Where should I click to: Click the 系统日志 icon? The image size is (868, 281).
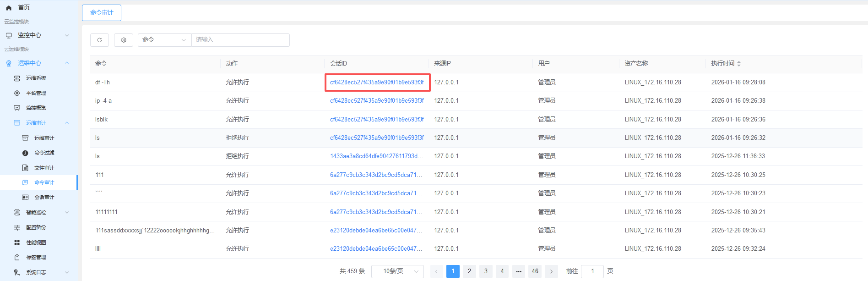point(17,272)
